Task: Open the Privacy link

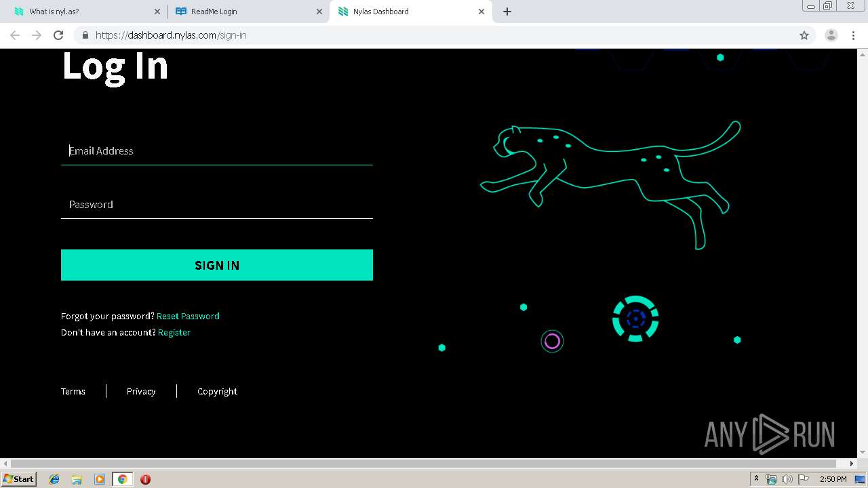Action: (x=141, y=391)
